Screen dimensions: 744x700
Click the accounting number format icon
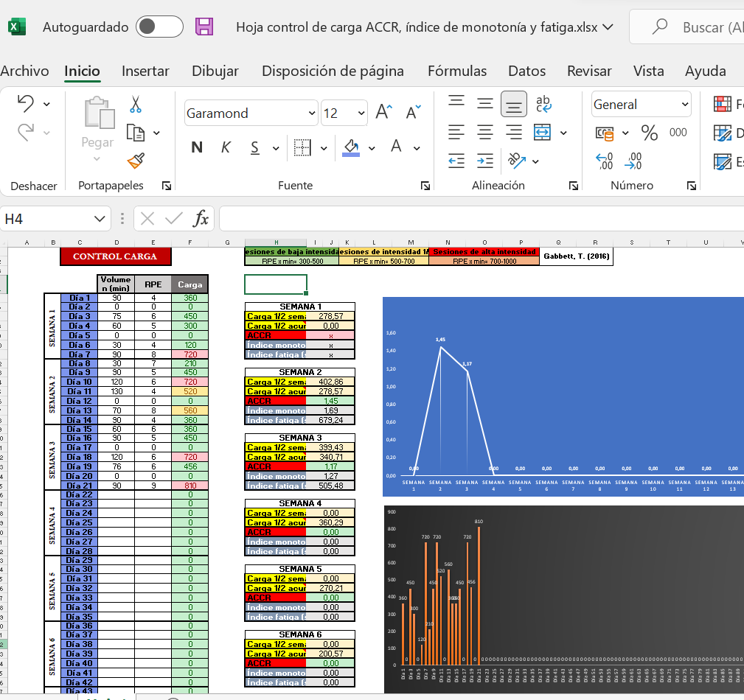click(605, 133)
